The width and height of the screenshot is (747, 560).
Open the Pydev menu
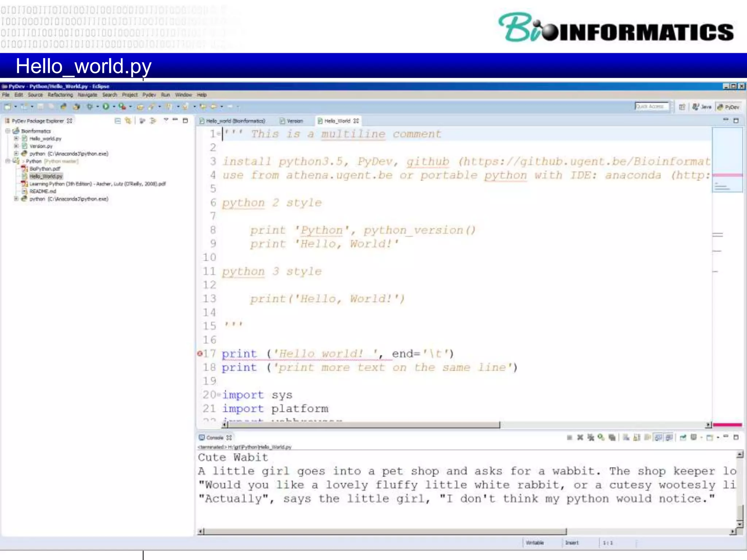(149, 95)
